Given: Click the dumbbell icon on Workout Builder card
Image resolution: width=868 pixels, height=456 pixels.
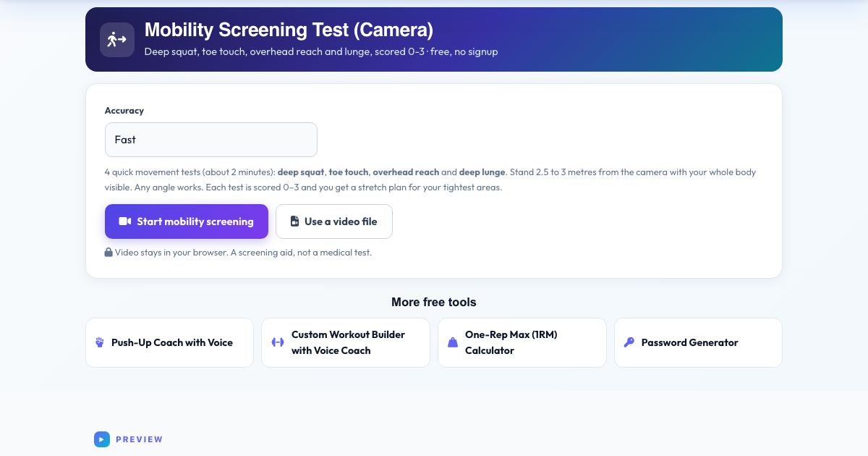Looking at the screenshot, I should [278, 342].
